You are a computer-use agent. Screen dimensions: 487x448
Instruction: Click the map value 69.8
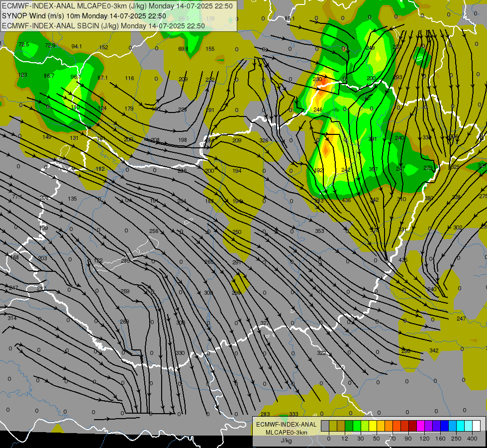pos(183,49)
